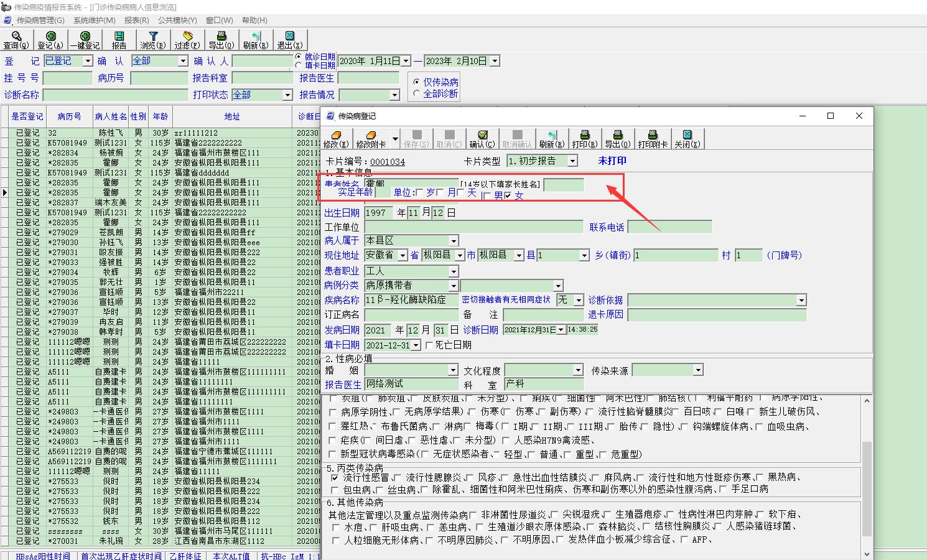Open the 窗口(W) menu
The height and width of the screenshot is (560, 927).
point(220,21)
